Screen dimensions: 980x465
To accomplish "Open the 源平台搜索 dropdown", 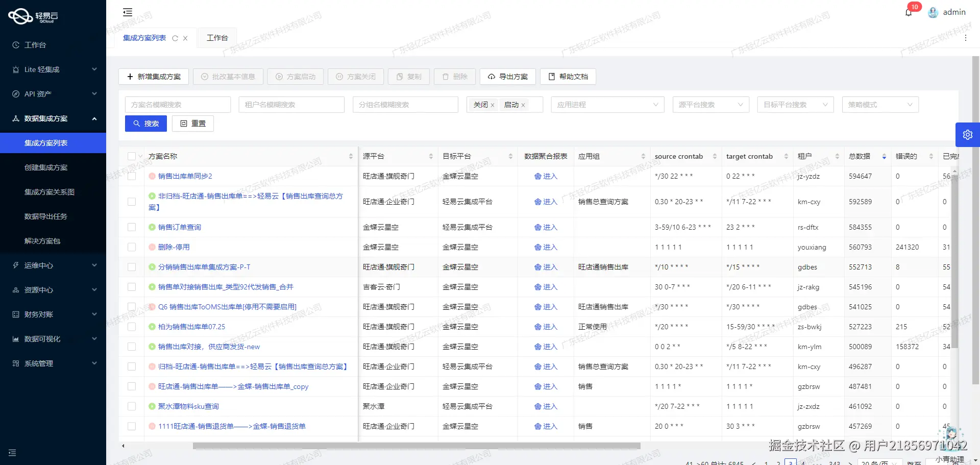I will point(710,104).
